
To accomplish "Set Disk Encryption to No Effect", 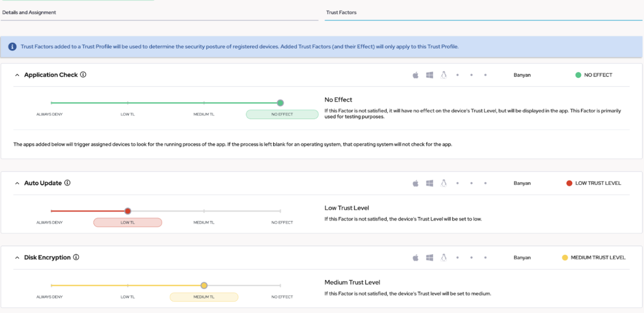I will pyautogui.click(x=282, y=297).
